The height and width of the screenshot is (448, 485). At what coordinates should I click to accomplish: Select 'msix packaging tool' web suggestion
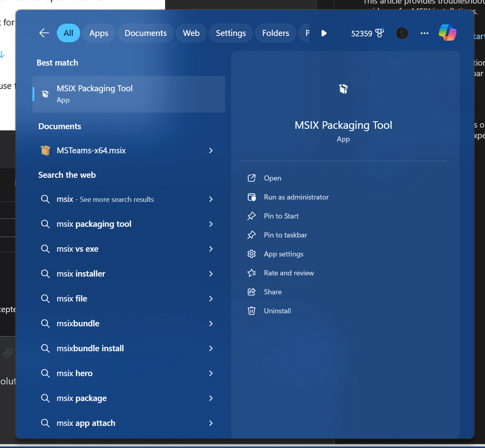[x=129, y=224]
